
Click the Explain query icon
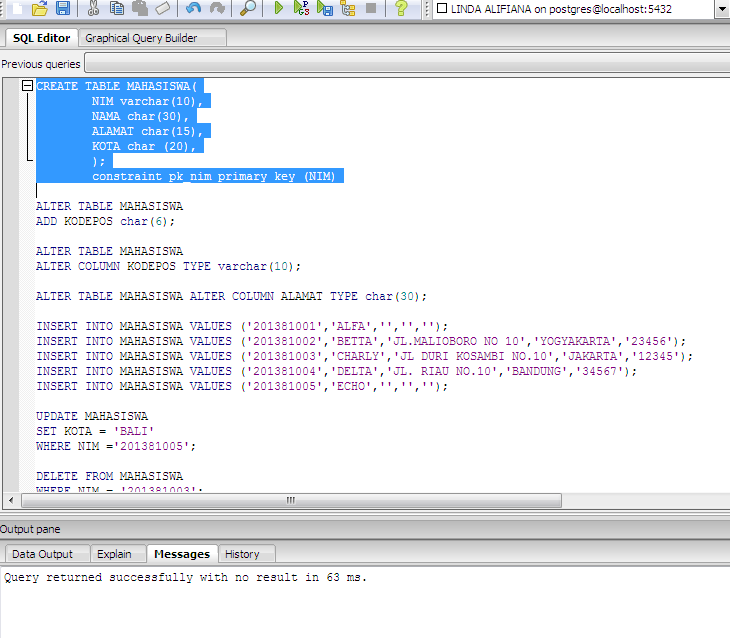(348, 8)
